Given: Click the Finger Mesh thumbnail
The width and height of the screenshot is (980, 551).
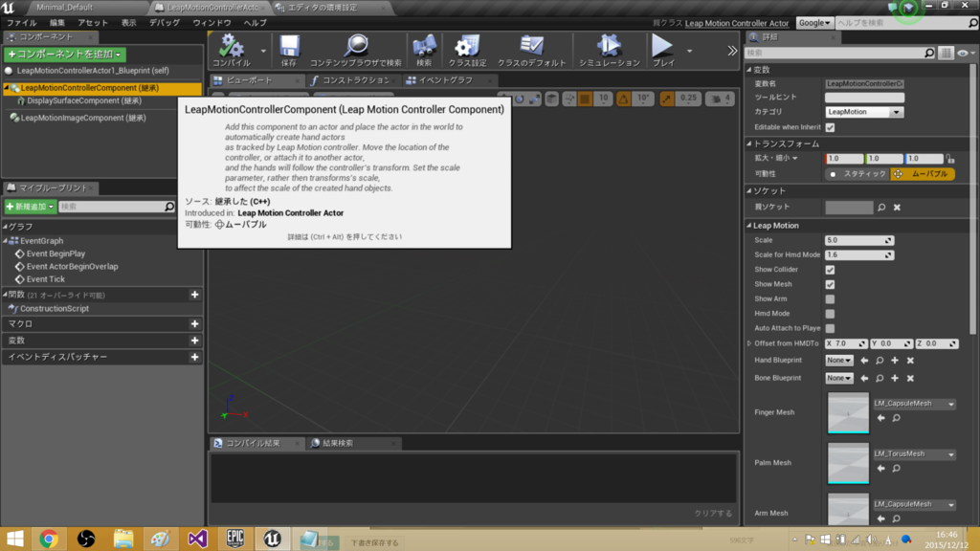Looking at the screenshot, I should pos(848,412).
